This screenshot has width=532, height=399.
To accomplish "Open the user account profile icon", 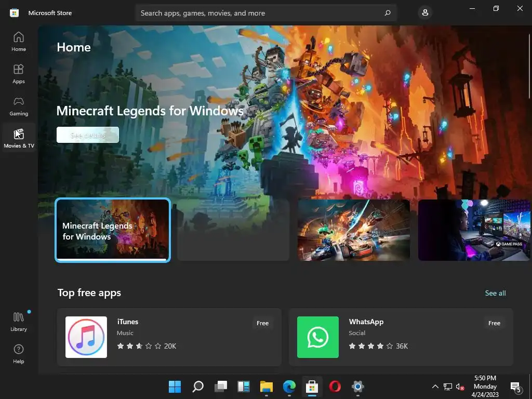I will pyautogui.click(x=425, y=13).
